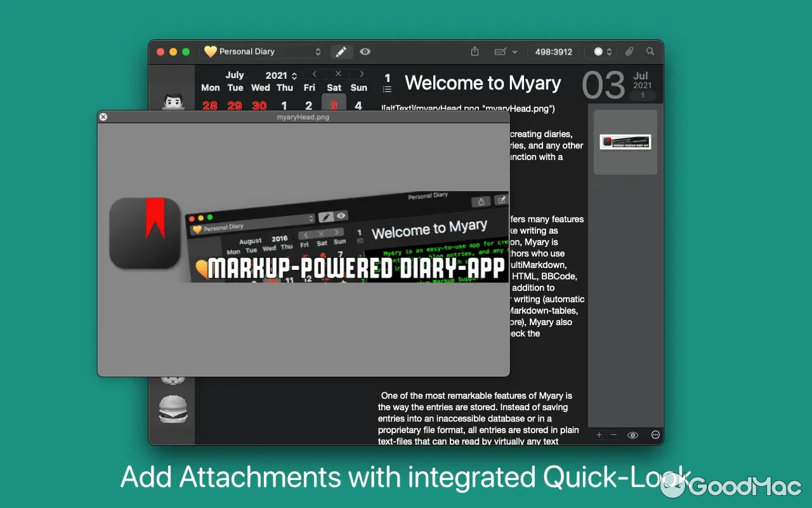This screenshot has height=508, width=812.
Task: Open the circled ellipsis attachment options icon
Action: point(655,435)
